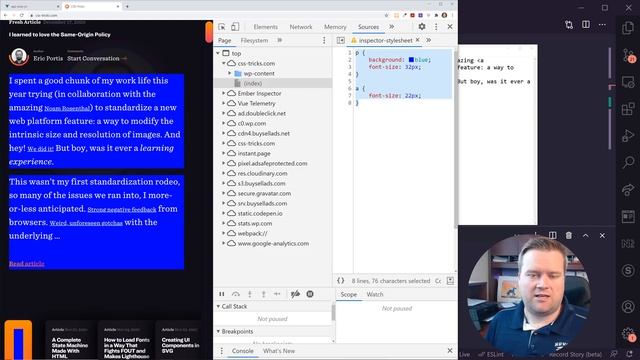640x360 pixels.
Task: Click step into function icon
Action: click(250, 294)
